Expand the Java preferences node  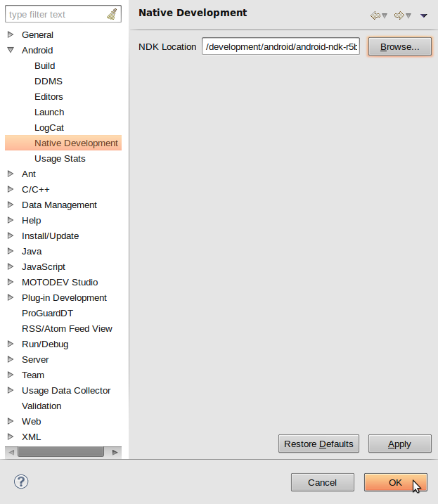coord(11,251)
